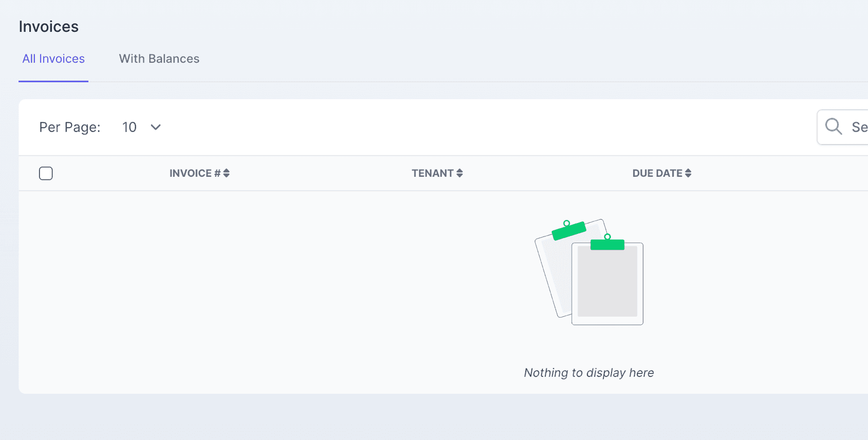Viewport: 868px width, 440px height.
Task: Sort by the TENANT column header
Action: coord(432,174)
